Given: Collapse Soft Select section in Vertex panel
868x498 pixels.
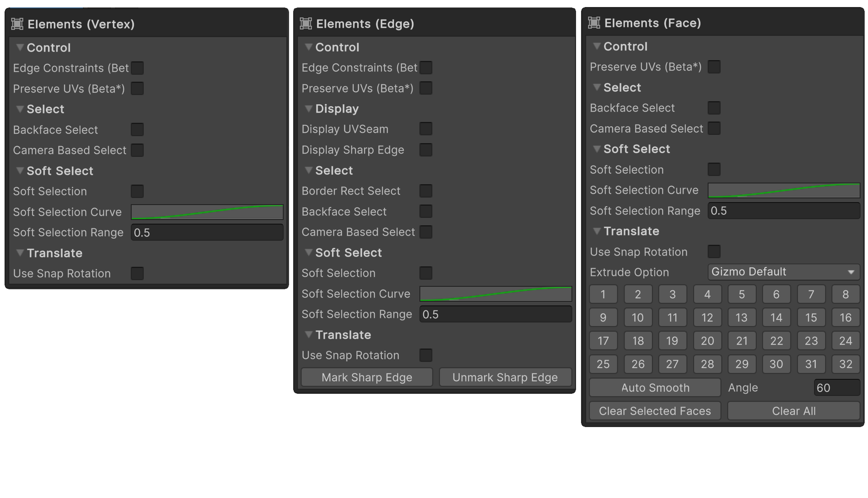Looking at the screenshot, I should [x=20, y=171].
